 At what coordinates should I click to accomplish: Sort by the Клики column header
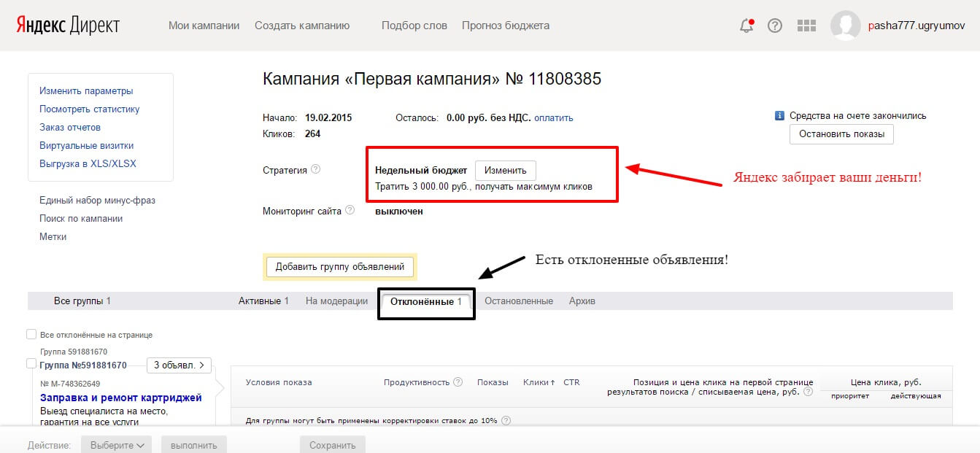539,382
